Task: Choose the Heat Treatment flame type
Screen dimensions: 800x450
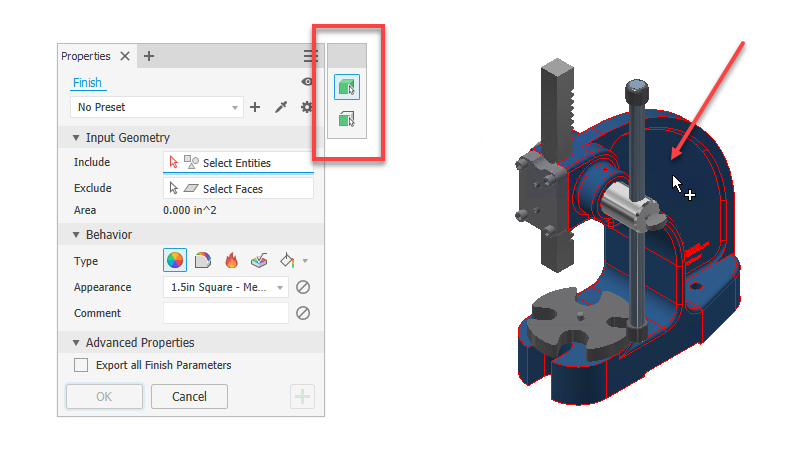Action: coord(231,260)
